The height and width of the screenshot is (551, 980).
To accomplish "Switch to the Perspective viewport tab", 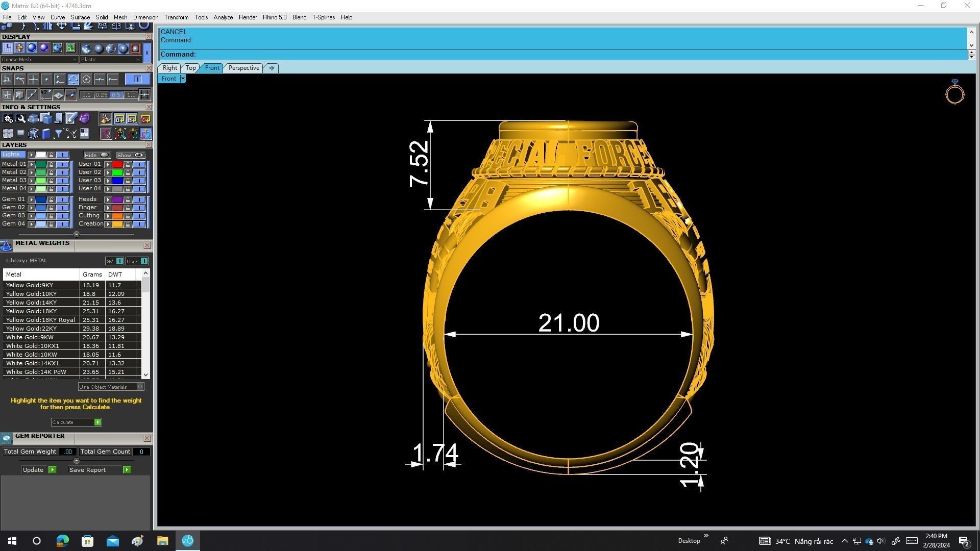I will (244, 68).
